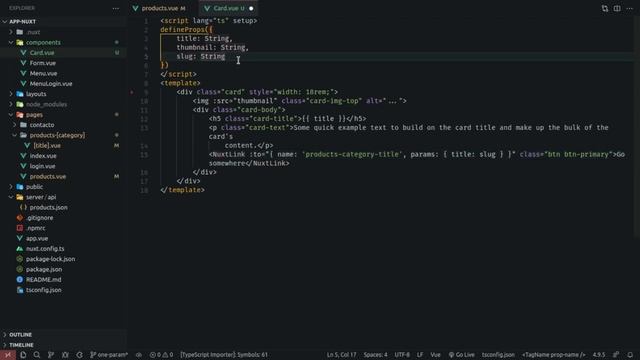Open [title].vue file
This screenshot has height=360, width=640.
[63, 145]
